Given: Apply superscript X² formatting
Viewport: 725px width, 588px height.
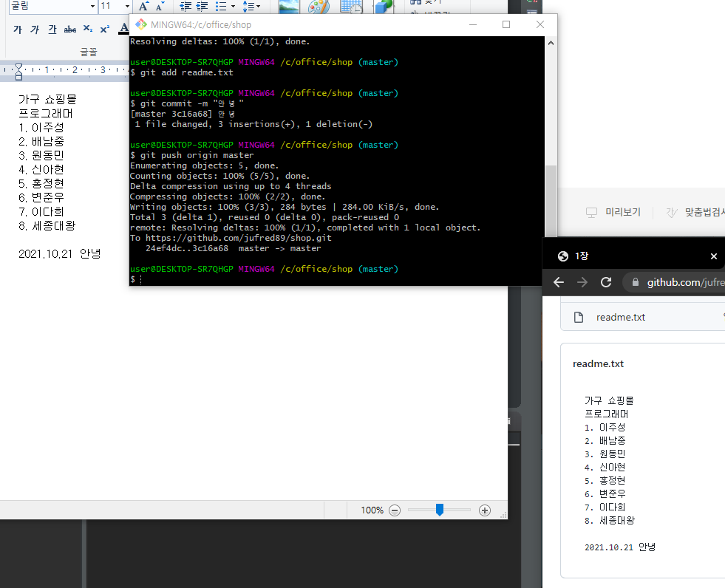Looking at the screenshot, I should pyautogui.click(x=105, y=29).
